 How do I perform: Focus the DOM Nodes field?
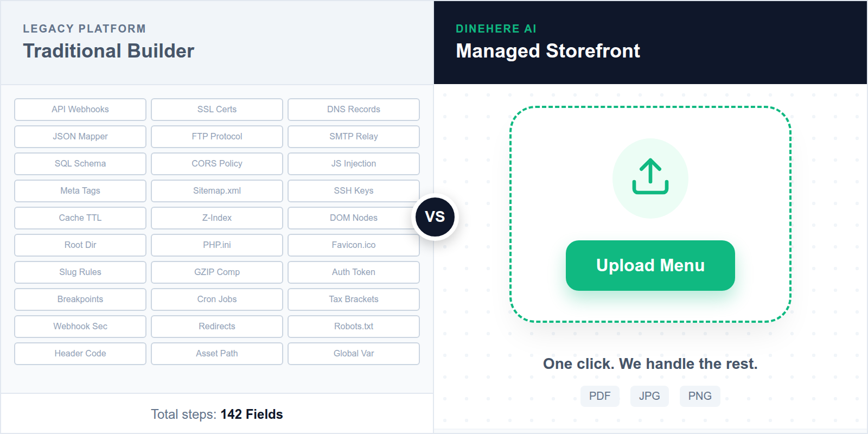354,218
